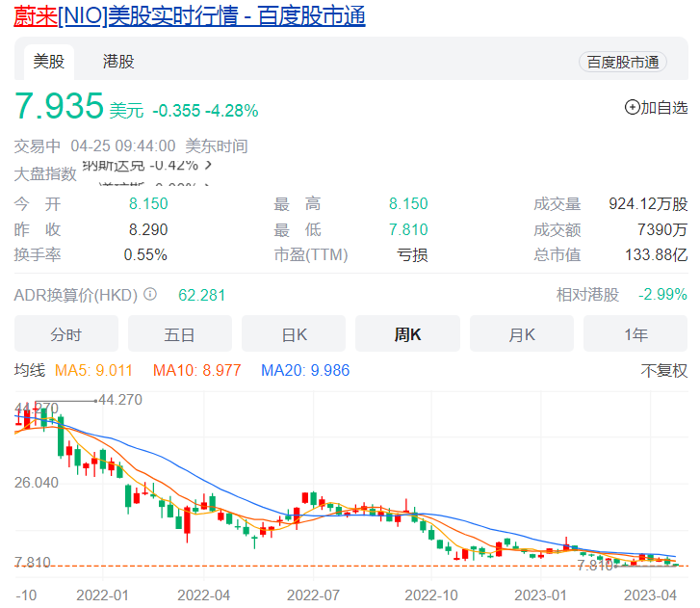The image size is (700, 608).
Task: Add the stock via 加自选
Action: coord(657,108)
